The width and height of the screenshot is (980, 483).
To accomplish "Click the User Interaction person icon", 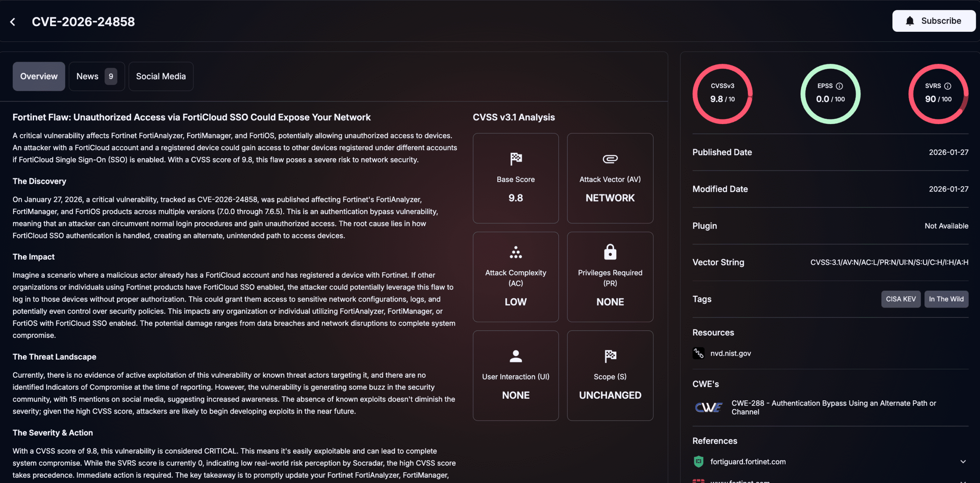I will click(x=516, y=356).
